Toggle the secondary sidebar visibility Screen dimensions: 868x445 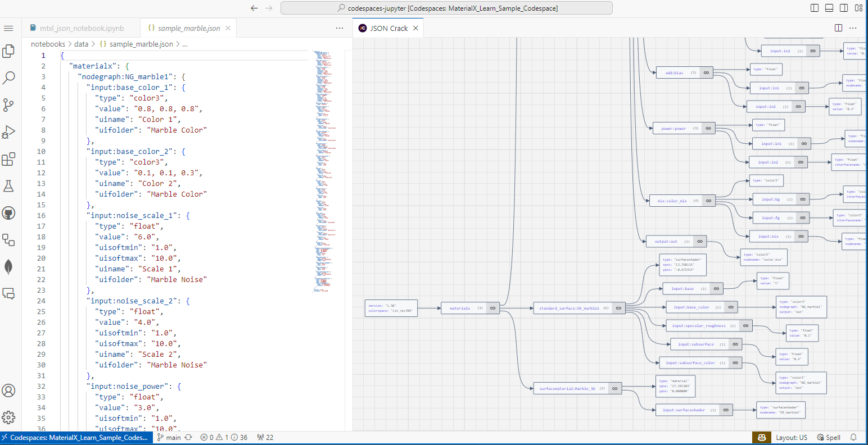[844, 7]
